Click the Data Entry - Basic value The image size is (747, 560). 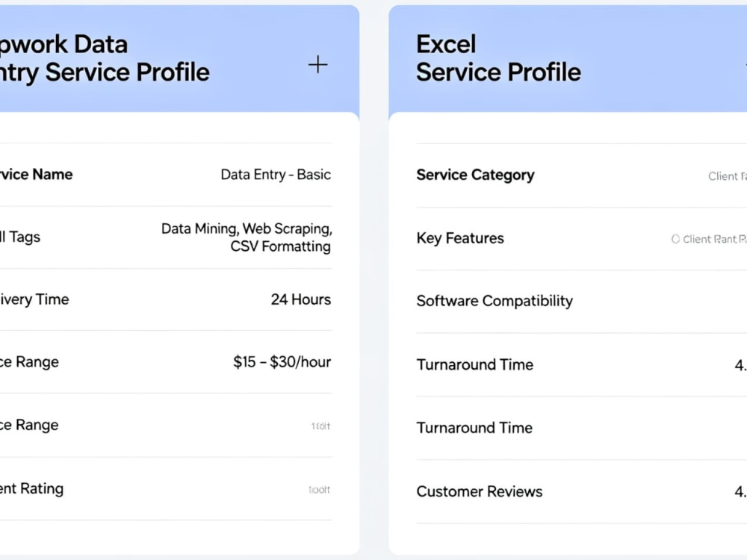276,174
